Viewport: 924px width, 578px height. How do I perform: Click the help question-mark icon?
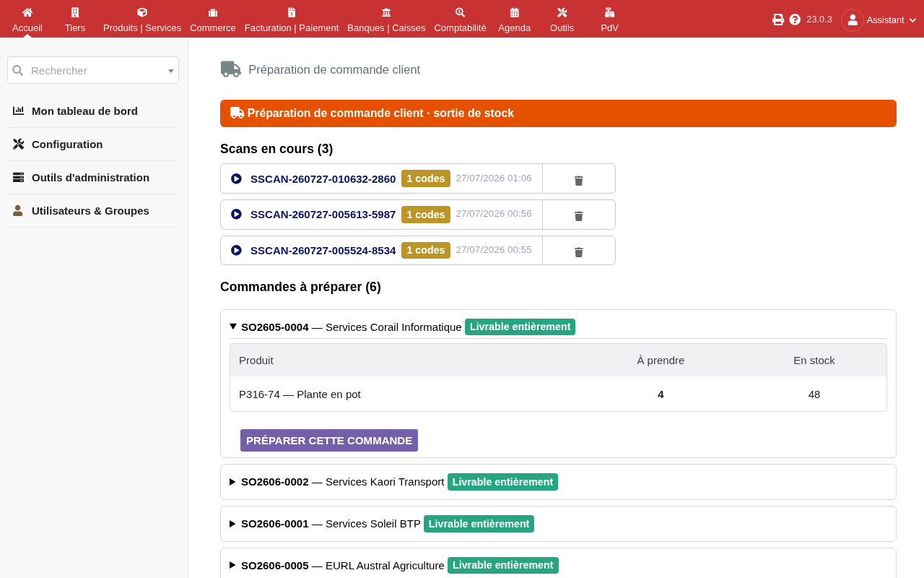[795, 20]
